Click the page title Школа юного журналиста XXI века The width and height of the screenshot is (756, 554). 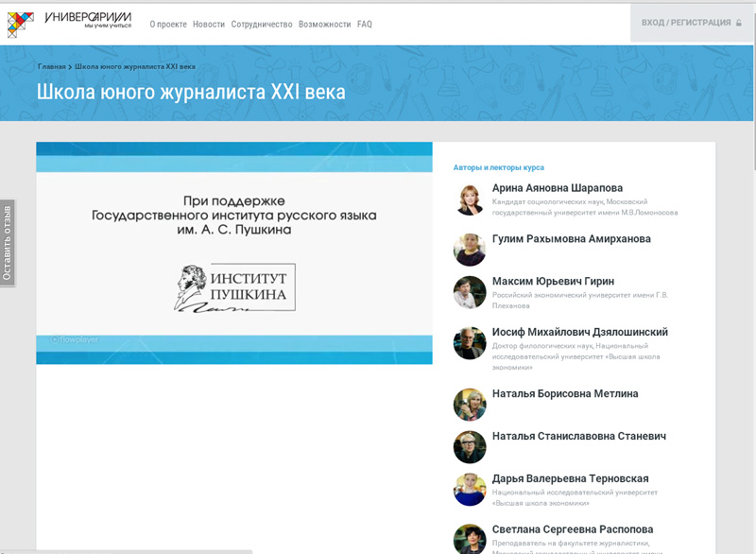point(191,92)
